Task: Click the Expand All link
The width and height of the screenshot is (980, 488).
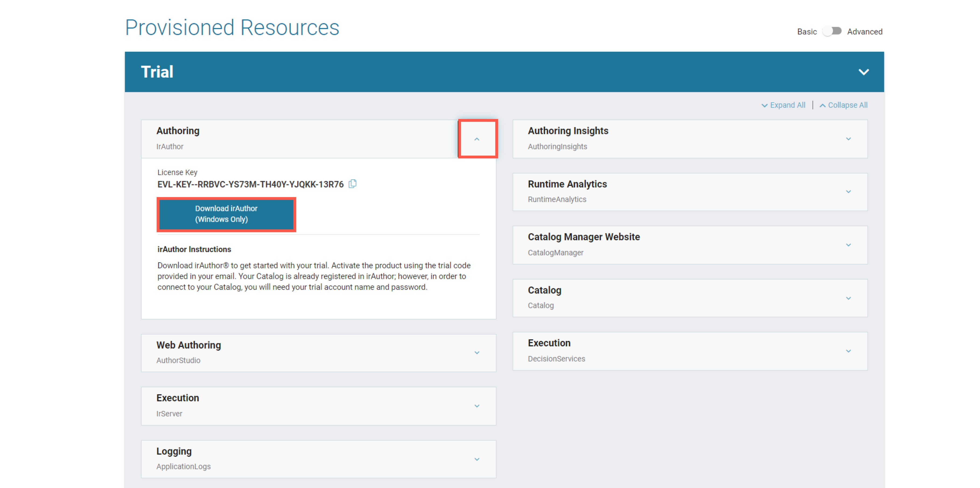Action: pyautogui.click(x=783, y=105)
